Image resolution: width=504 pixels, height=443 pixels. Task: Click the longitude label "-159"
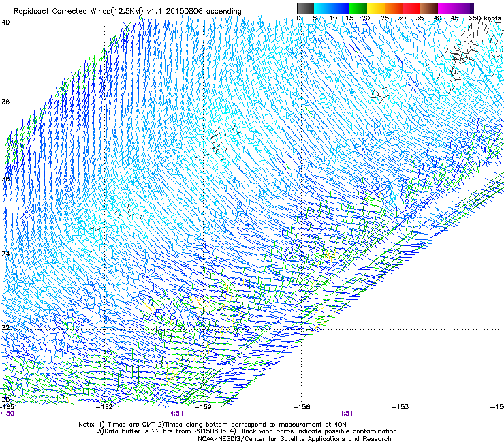click(203, 406)
